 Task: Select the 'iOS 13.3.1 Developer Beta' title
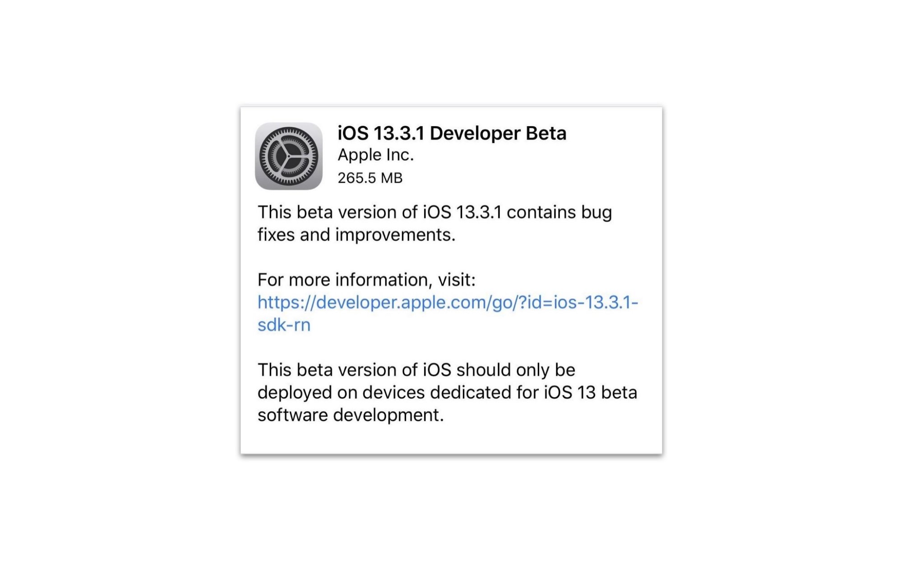pyautogui.click(x=452, y=133)
